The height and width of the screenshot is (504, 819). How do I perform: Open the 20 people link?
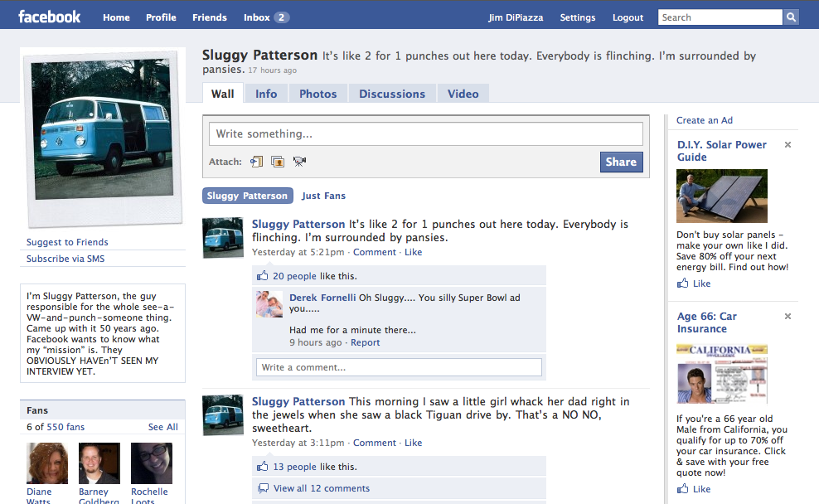[x=294, y=276]
